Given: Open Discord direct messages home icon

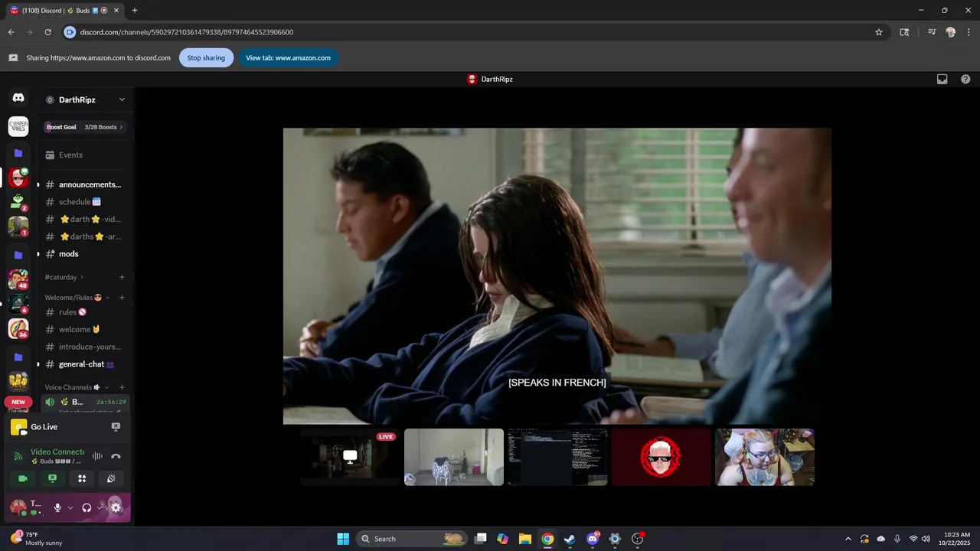Looking at the screenshot, I should [x=18, y=98].
